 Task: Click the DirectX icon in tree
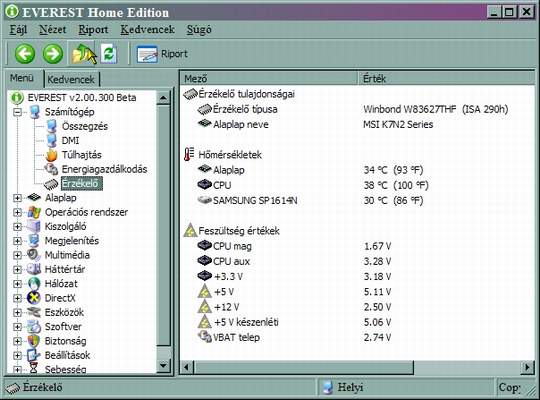[34, 298]
